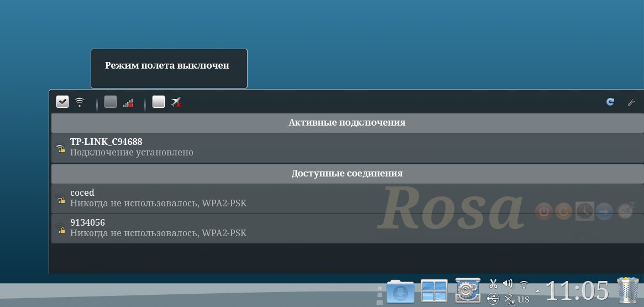Toggle the mobile broadband checkbox
The width and height of the screenshot is (644, 307).
(111, 102)
